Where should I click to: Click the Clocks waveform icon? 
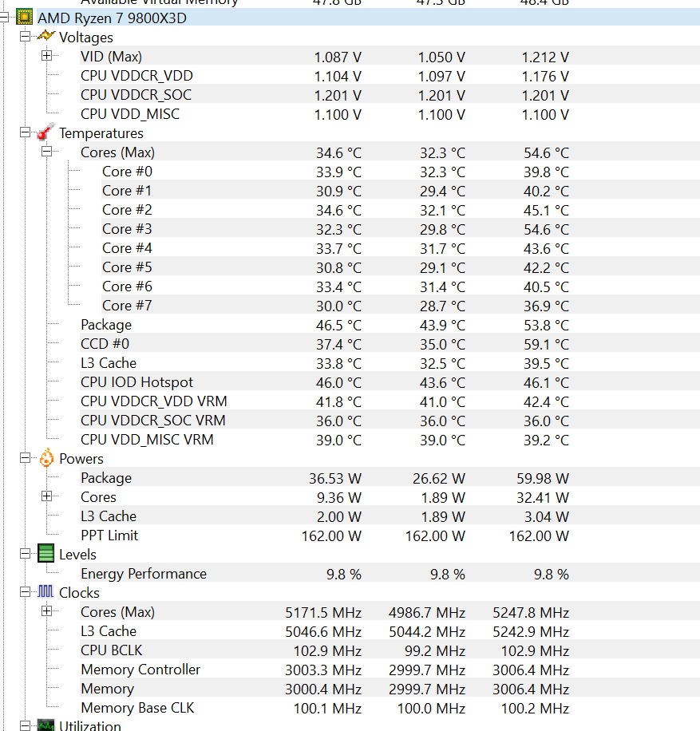[45, 591]
